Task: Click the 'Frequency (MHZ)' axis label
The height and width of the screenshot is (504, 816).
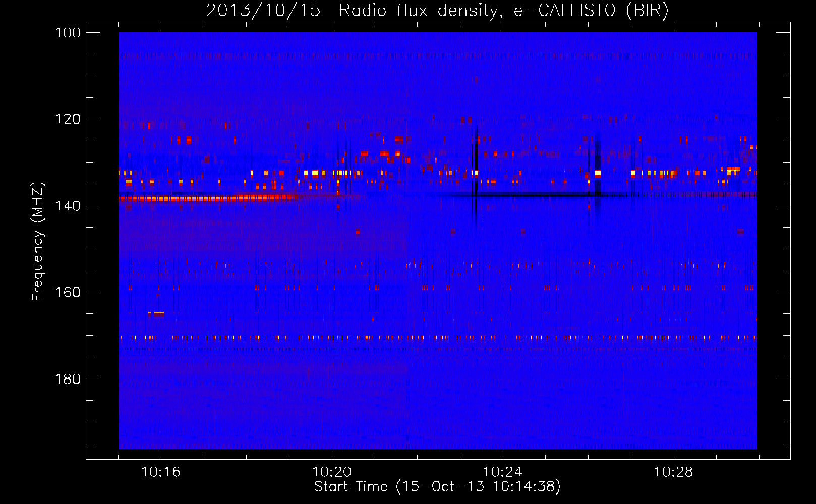Action: [38, 242]
